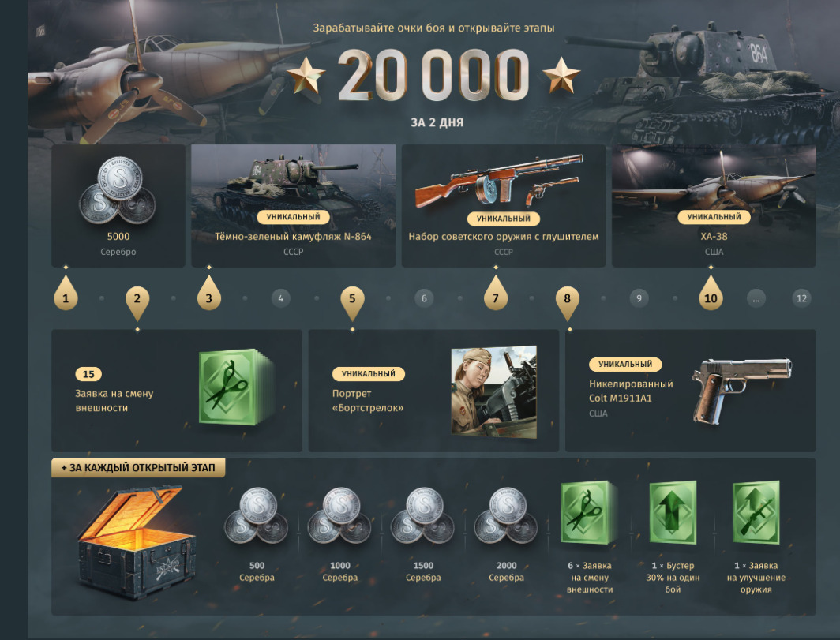Select the green scissors appearance-change ticket stack
Image resolution: width=840 pixels, height=640 pixels.
click(x=236, y=387)
